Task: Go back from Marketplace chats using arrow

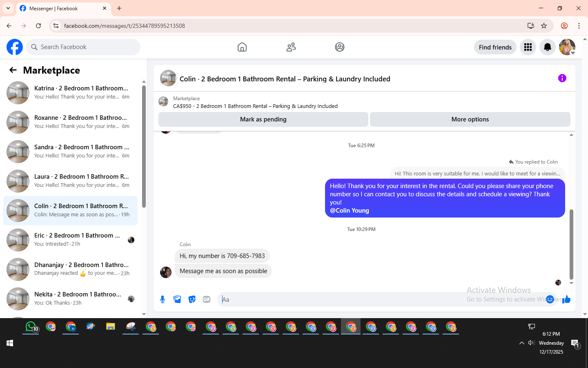Action: tap(13, 70)
